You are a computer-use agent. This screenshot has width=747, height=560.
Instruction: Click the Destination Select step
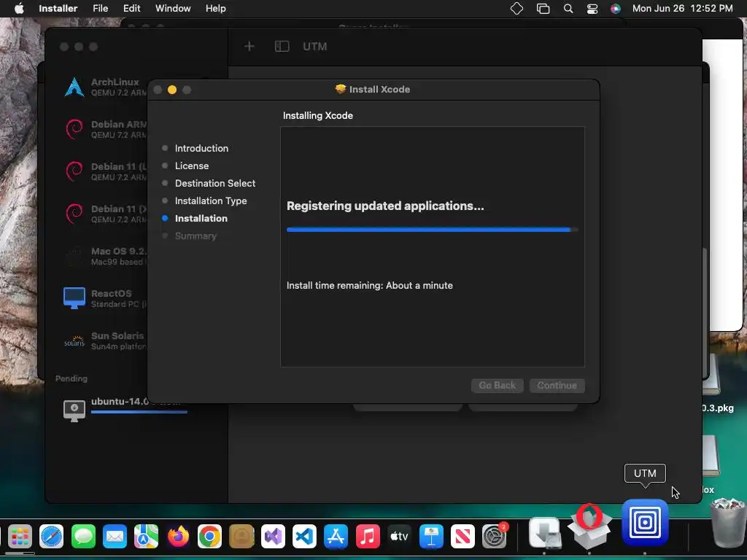[215, 183]
